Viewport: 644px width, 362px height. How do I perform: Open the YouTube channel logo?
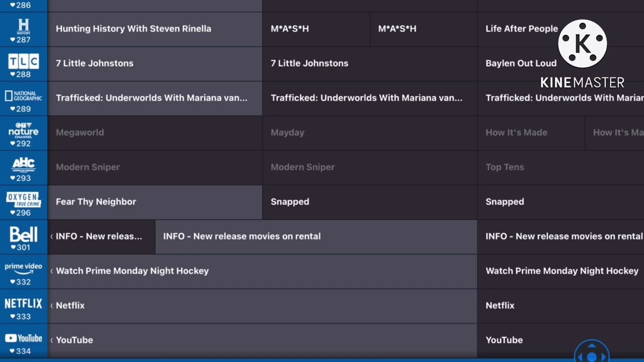pos(24,338)
